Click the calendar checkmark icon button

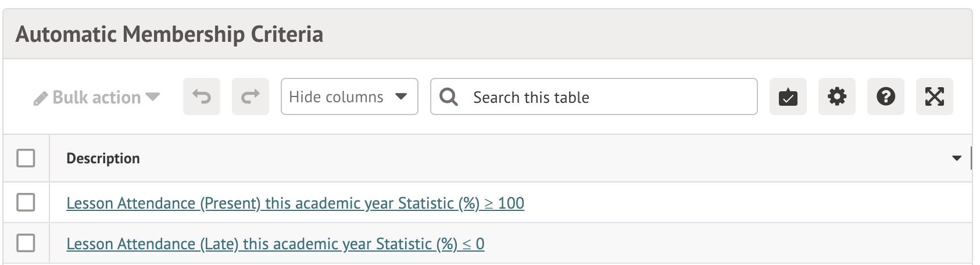coord(788,96)
